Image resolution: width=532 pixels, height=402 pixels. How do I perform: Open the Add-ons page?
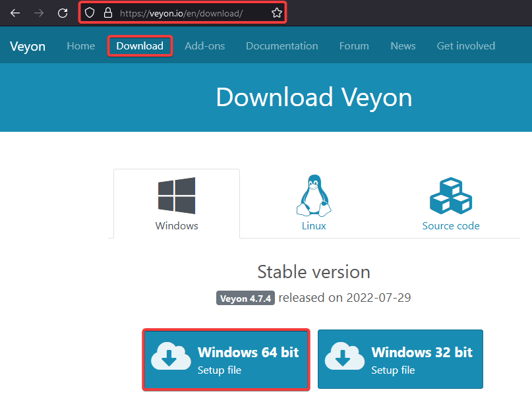pyautogui.click(x=204, y=46)
